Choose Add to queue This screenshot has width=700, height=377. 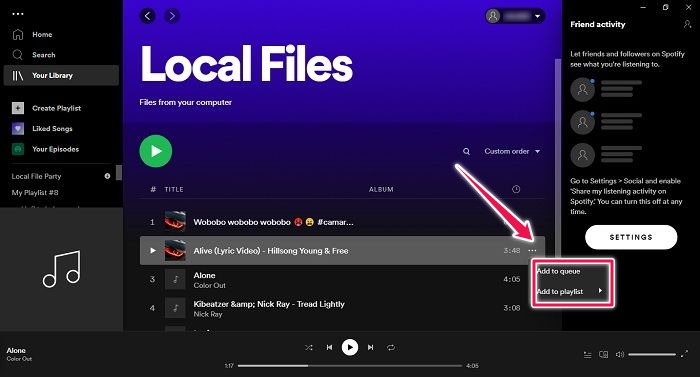(558, 272)
